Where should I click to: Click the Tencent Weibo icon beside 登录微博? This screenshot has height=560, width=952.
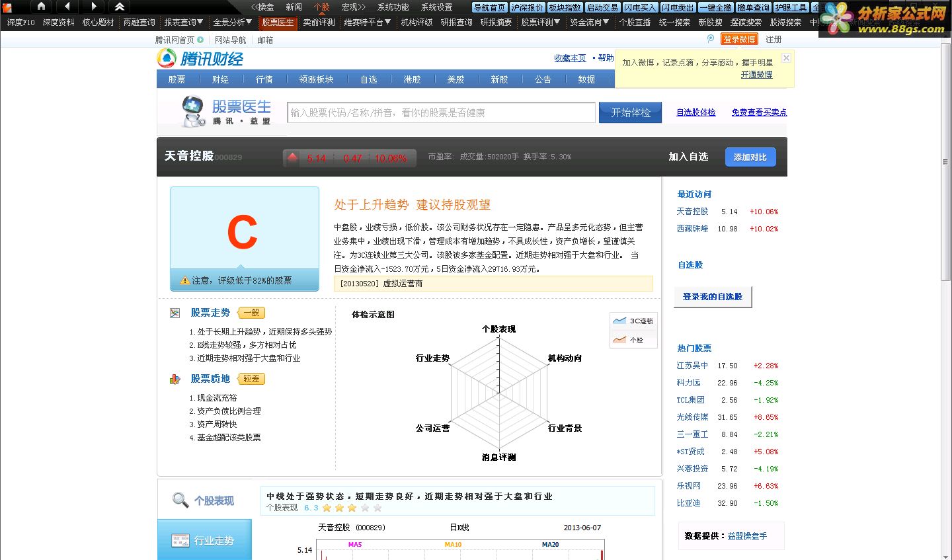tap(711, 39)
